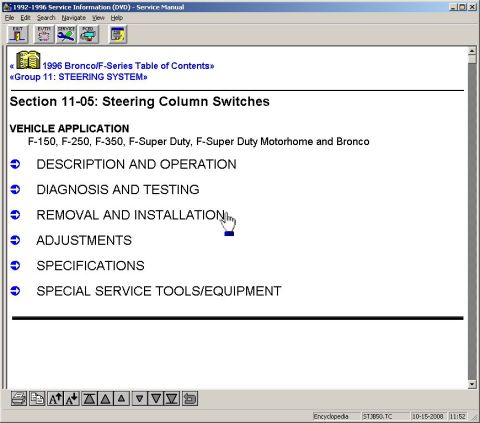The image size is (480, 423).
Task: Click the EXIT door toolbar icon
Action: [18, 34]
